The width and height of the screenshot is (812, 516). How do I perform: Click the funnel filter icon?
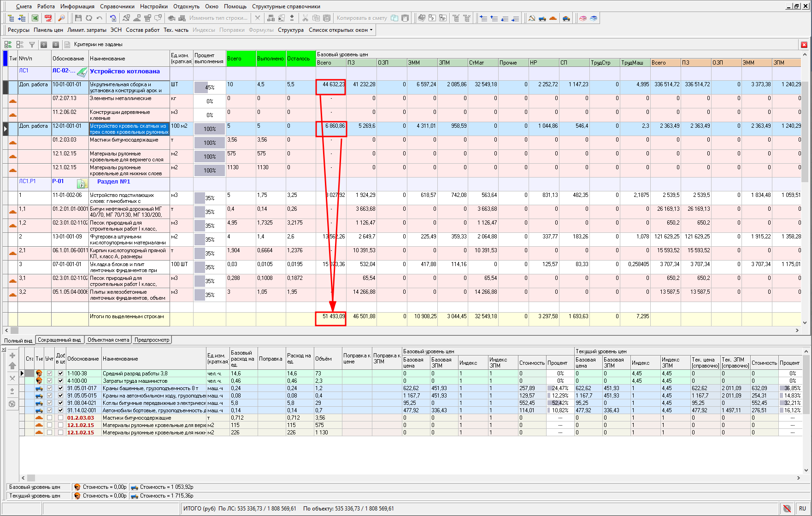click(32, 44)
